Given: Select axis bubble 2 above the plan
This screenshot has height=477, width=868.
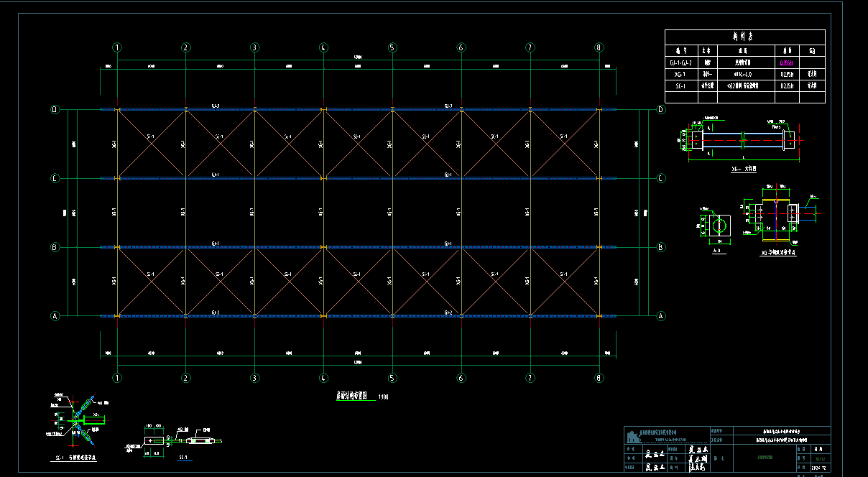Looking at the screenshot, I should pos(186,47).
